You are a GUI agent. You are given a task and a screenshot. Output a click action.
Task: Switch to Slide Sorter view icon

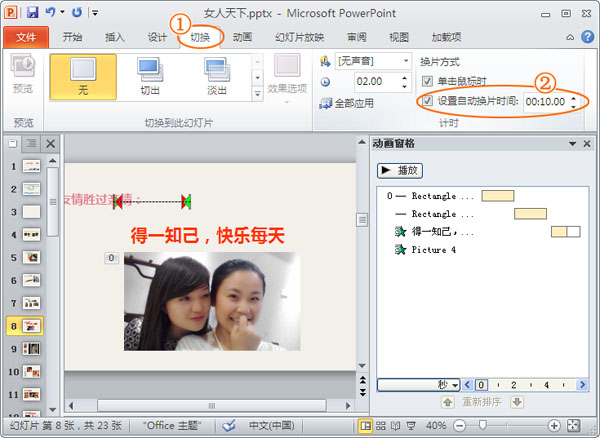381,425
